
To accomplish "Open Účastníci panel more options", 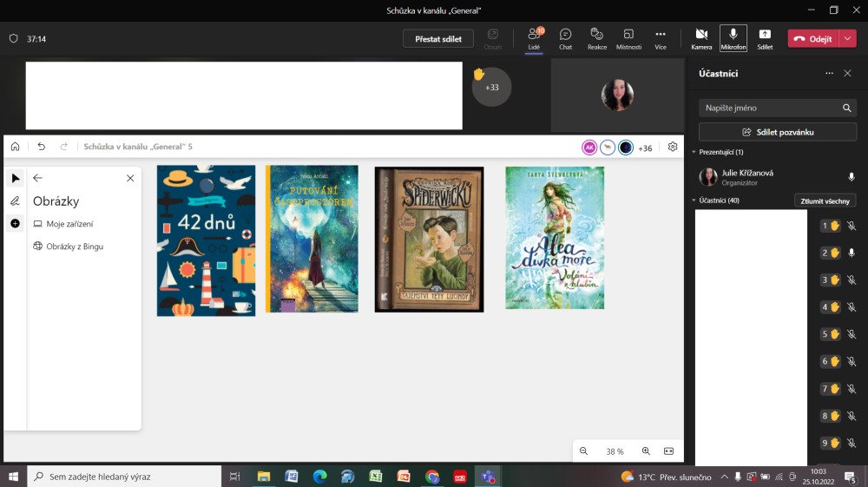I will tap(829, 73).
